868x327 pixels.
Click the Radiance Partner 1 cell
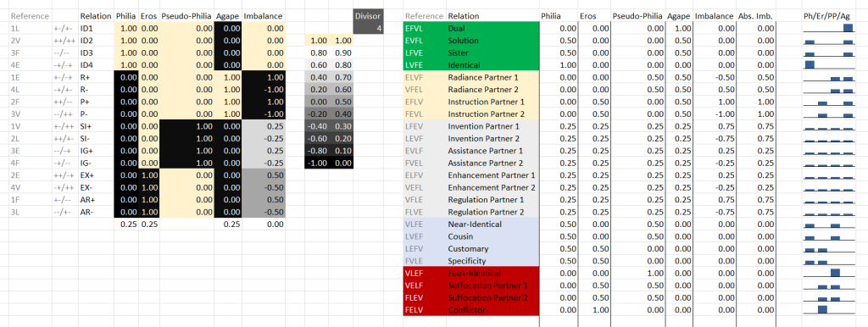pos(492,77)
